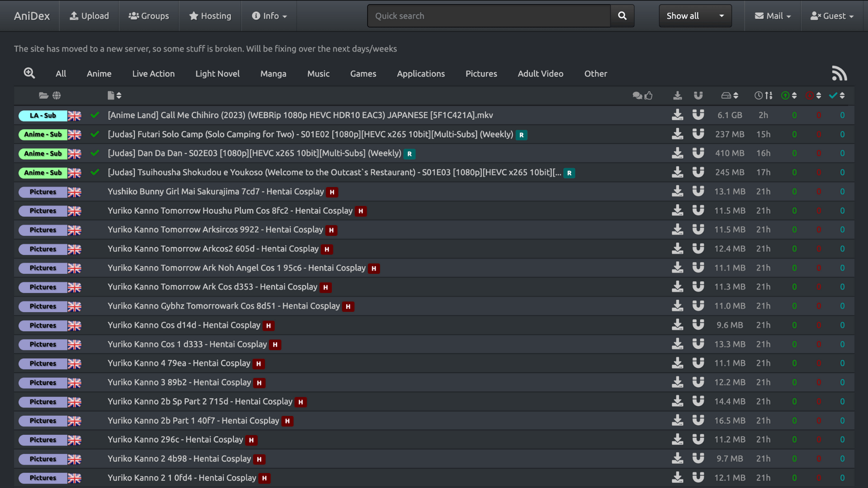The image size is (868, 488).
Task: Click into the Quick search field
Action: coord(489,16)
